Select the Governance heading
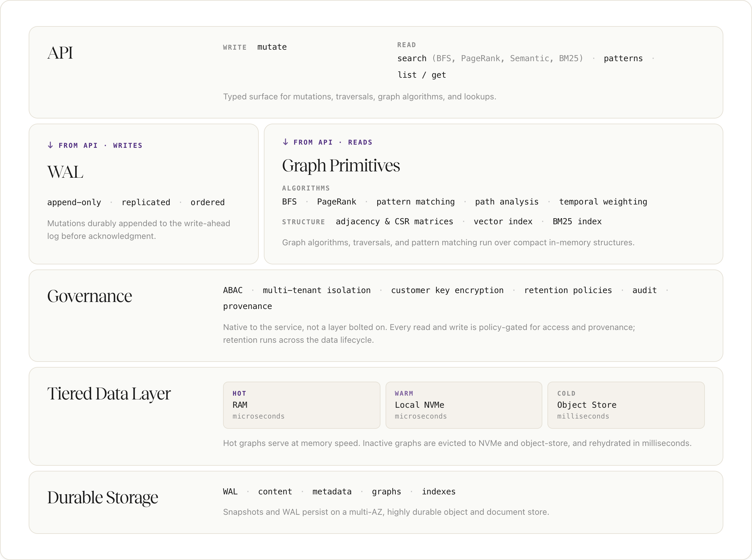Viewport: 752px width, 560px height. tap(90, 296)
